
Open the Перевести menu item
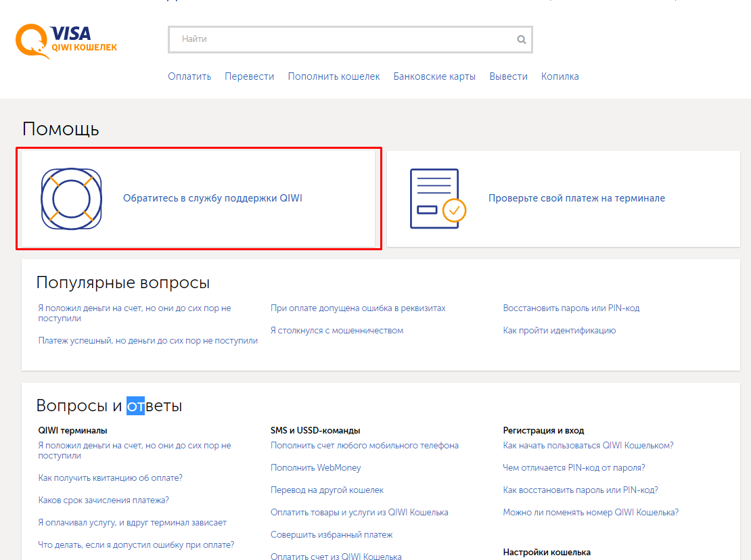tap(249, 76)
